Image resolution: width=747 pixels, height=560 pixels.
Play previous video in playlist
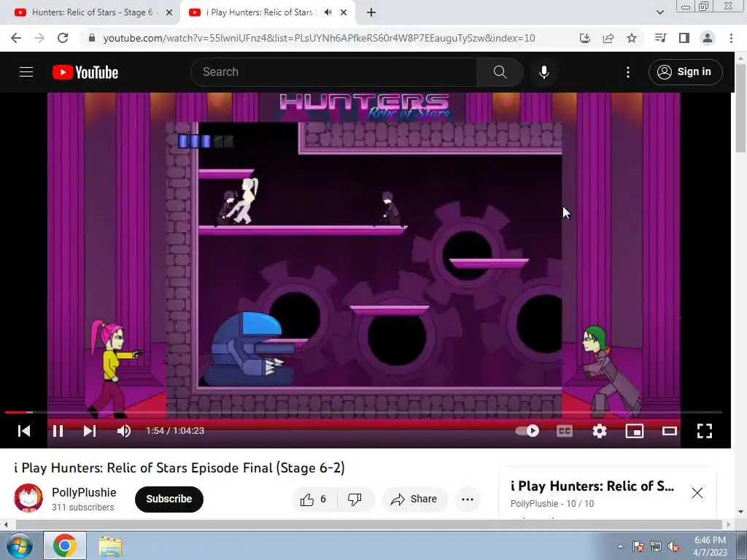pyautogui.click(x=24, y=431)
